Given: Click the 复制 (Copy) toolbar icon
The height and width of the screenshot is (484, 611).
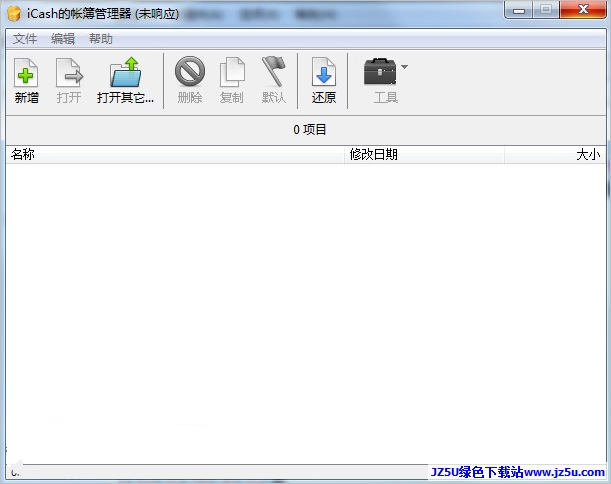Looking at the screenshot, I should (232, 72).
